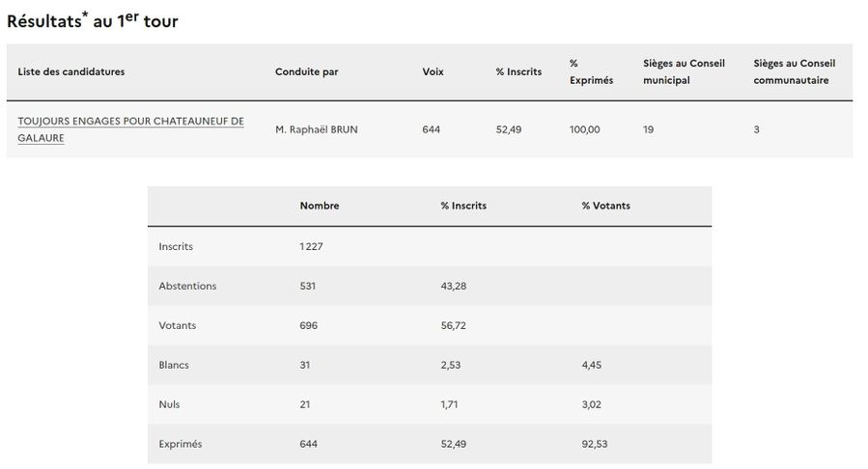Click the Résultats au 1er tour heading

93,20
